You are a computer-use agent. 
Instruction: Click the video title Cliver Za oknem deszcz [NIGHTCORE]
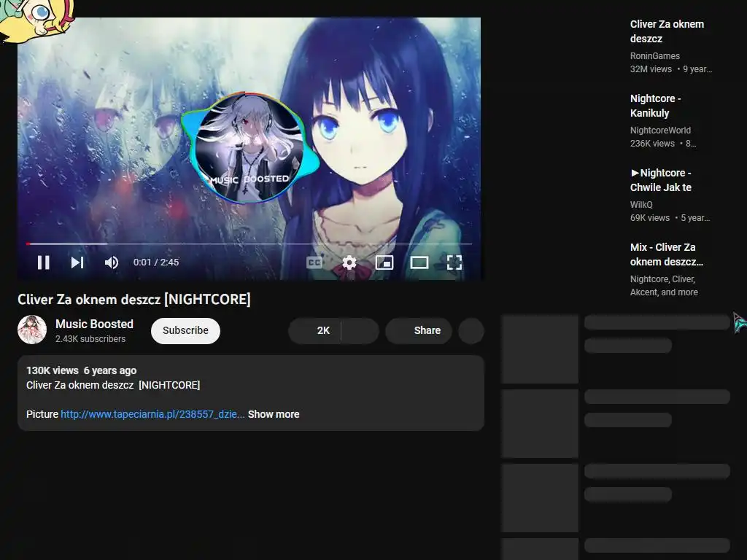(134, 300)
